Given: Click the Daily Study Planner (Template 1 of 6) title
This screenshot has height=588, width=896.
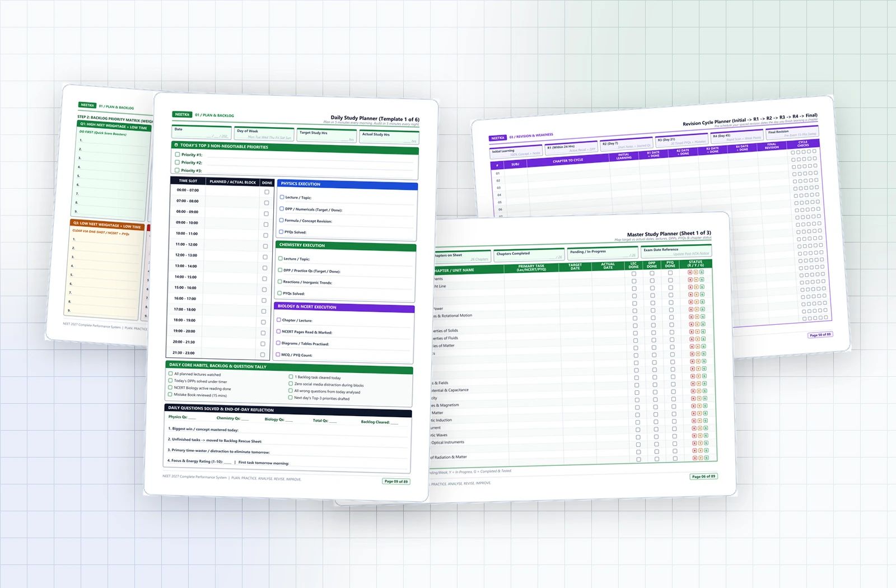Looking at the screenshot, I should coord(375,119).
